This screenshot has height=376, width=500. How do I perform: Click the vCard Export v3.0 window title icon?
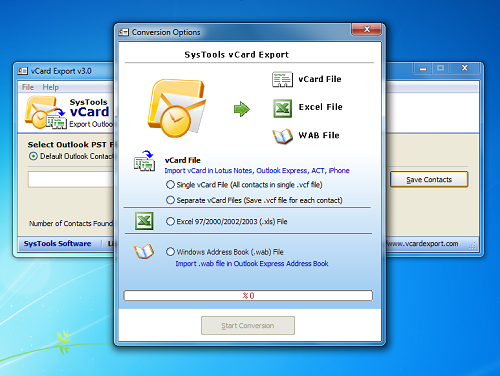click(x=22, y=71)
